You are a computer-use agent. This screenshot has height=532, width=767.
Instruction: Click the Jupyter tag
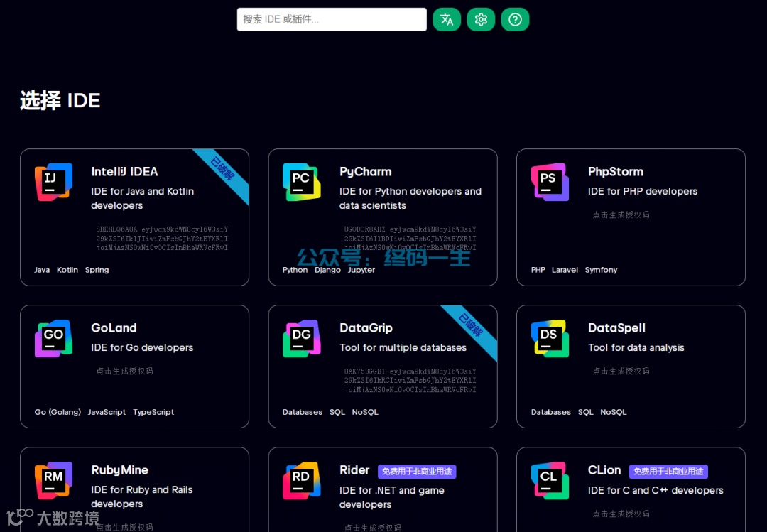pos(361,270)
